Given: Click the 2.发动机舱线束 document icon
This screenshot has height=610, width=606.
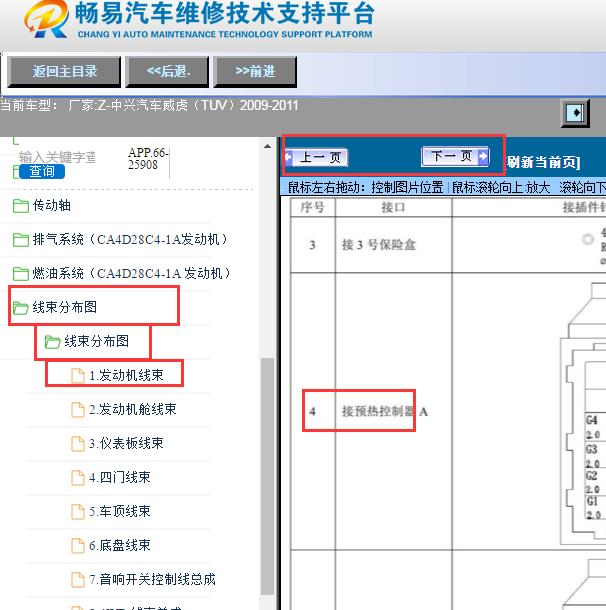Looking at the screenshot, I should coord(77,410).
